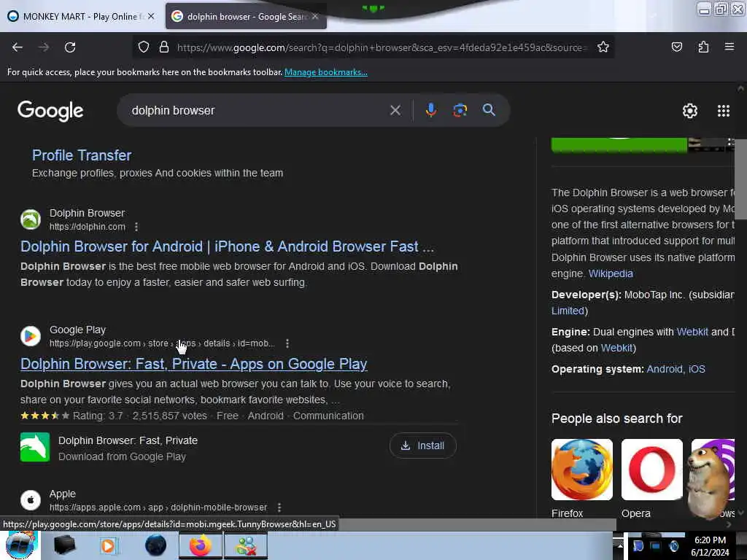Open the media player taskbar icon
The width and height of the screenshot is (747, 560).
pyautogui.click(x=108, y=545)
